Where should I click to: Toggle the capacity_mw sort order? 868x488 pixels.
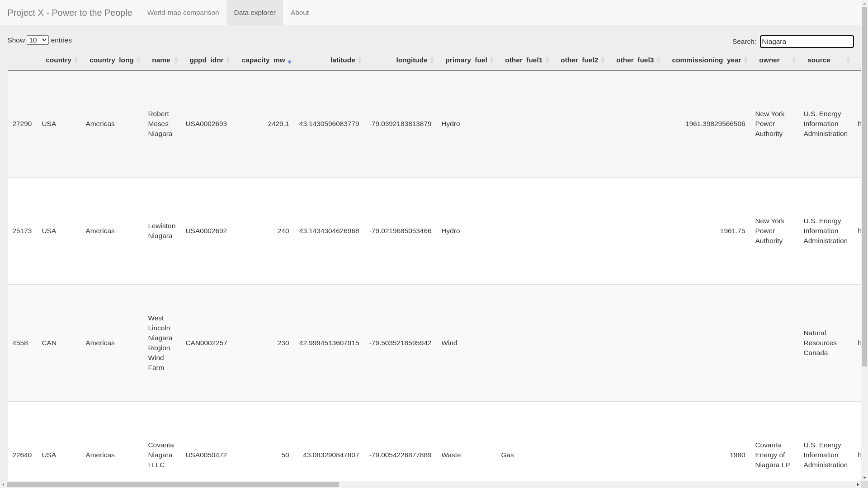click(264, 60)
